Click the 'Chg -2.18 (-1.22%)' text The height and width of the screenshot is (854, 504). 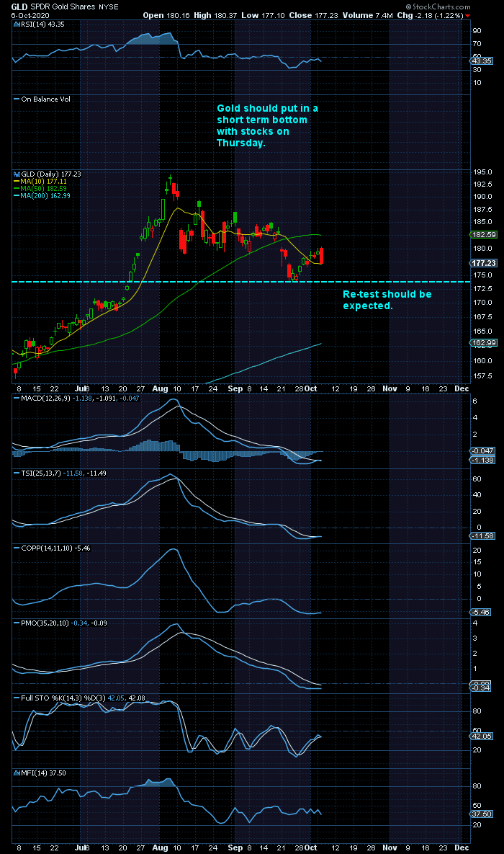tap(430, 16)
